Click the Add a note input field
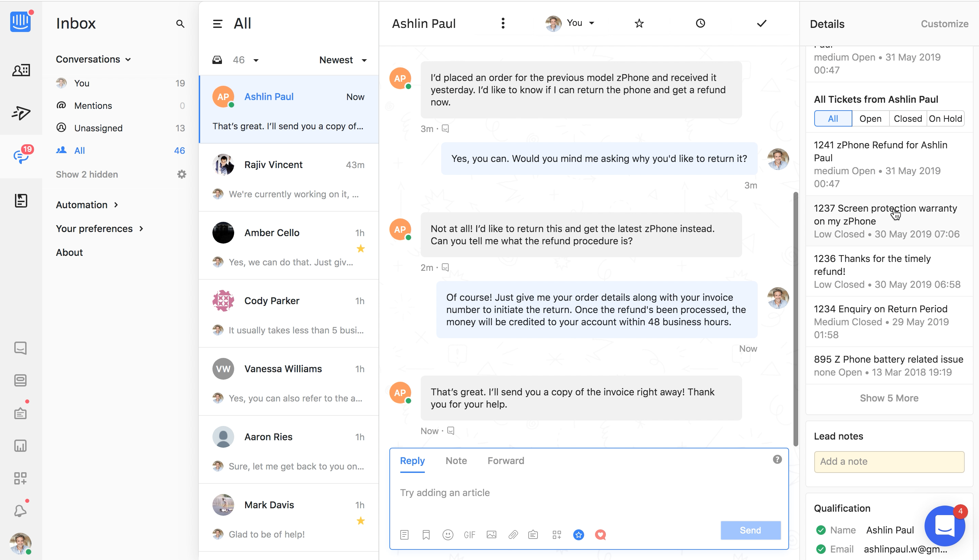 889,461
